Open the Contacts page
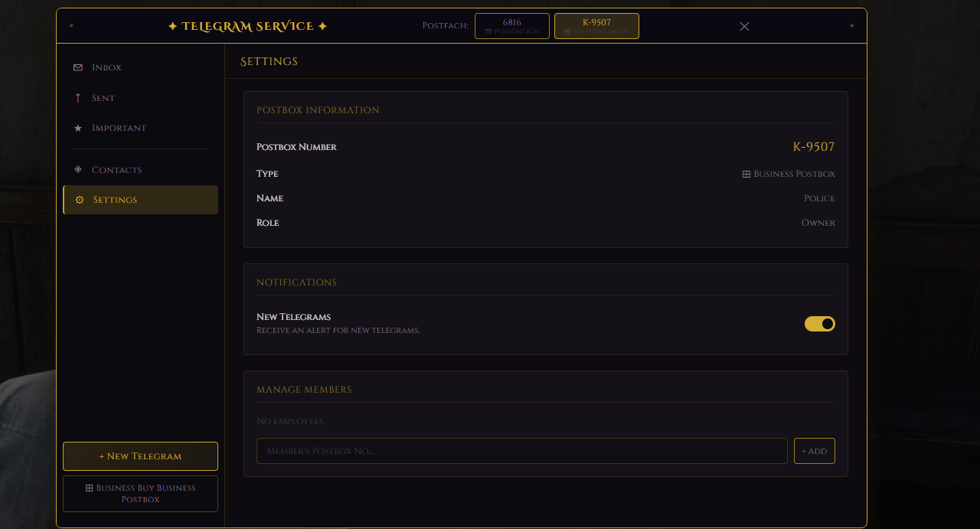980x529 pixels. [x=140, y=170]
